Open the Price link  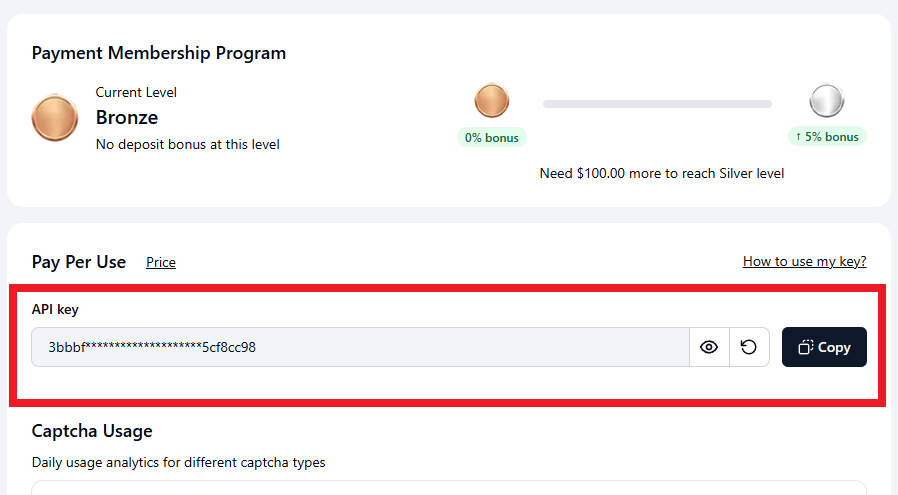pyautogui.click(x=161, y=262)
